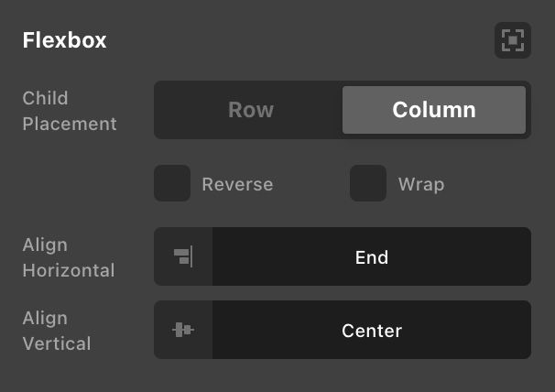Click the Center value text
Viewport: 555px width, 392px height.
(x=372, y=331)
